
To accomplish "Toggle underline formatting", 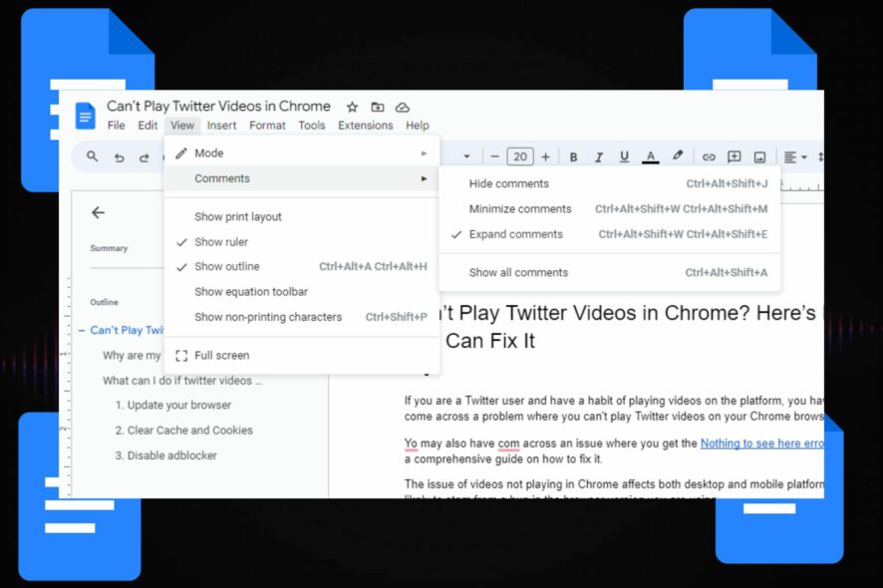I will [x=624, y=157].
